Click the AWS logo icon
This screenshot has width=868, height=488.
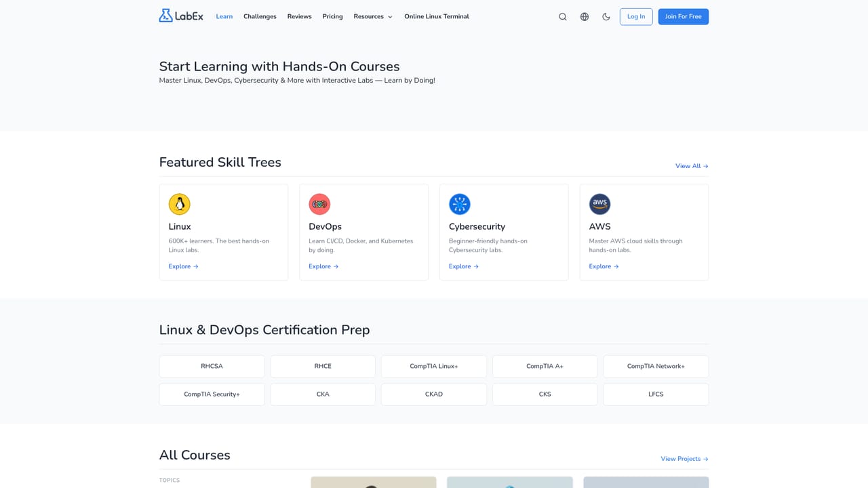(600, 204)
